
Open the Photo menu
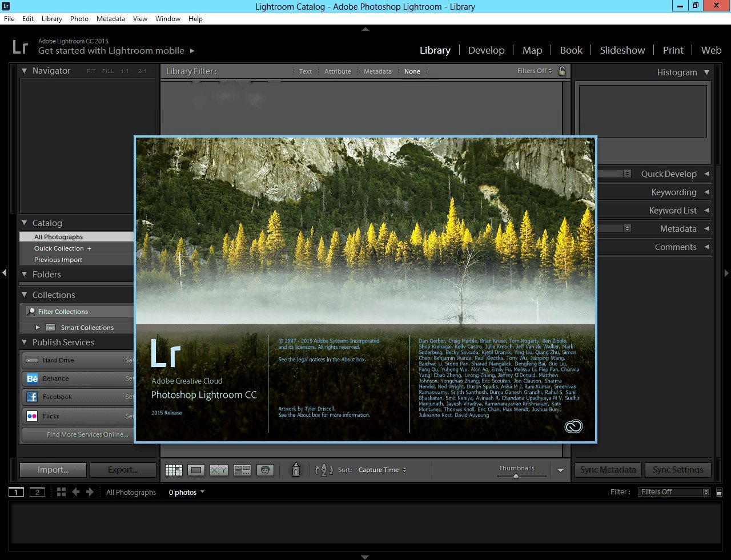click(x=79, y=19)
